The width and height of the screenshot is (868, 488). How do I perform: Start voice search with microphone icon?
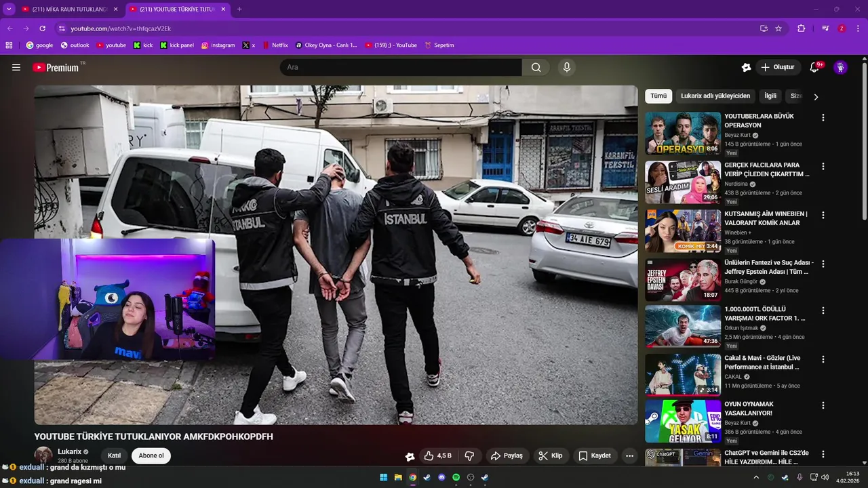[x=567, y=67]
